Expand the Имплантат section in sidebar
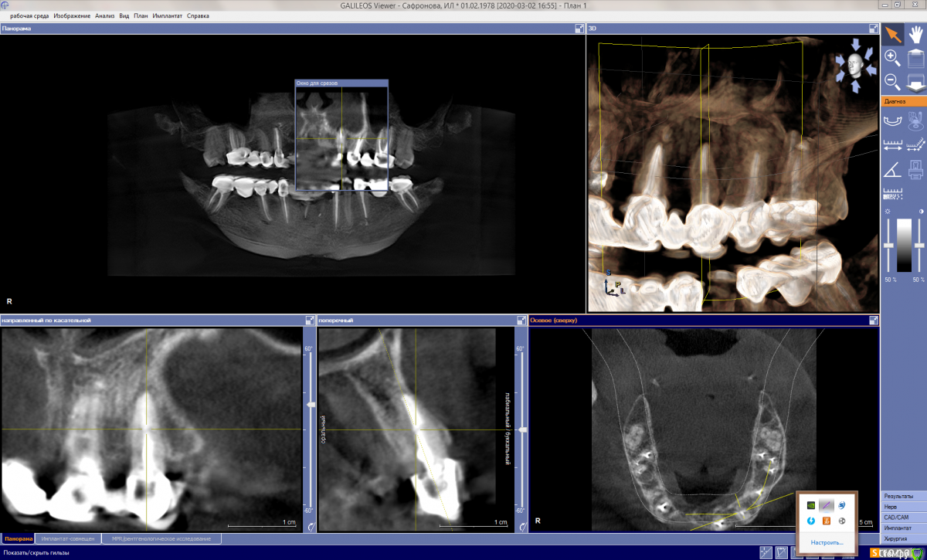 click(x=903, y=527)
